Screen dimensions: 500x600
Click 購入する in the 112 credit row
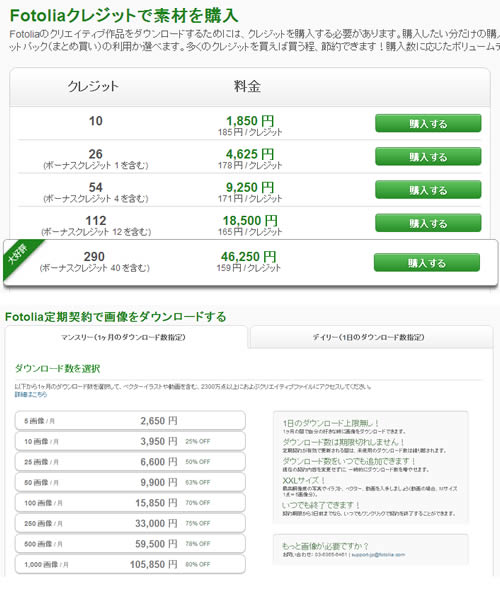(x=428, y=223)
